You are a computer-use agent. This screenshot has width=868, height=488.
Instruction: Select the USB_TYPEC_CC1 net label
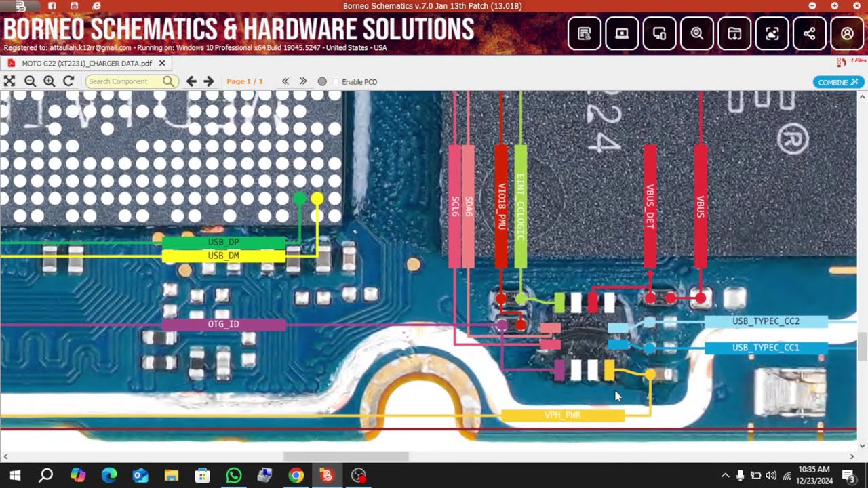766,348
